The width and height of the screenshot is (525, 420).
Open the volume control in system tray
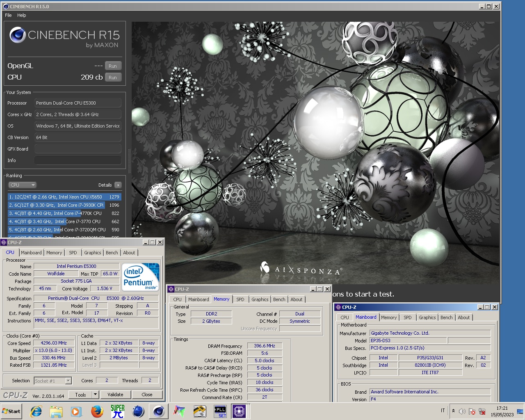click(462, 411)
